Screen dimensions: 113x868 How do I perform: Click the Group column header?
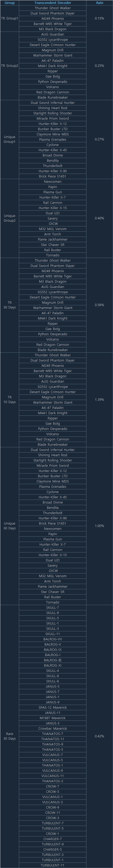(9, 3)
